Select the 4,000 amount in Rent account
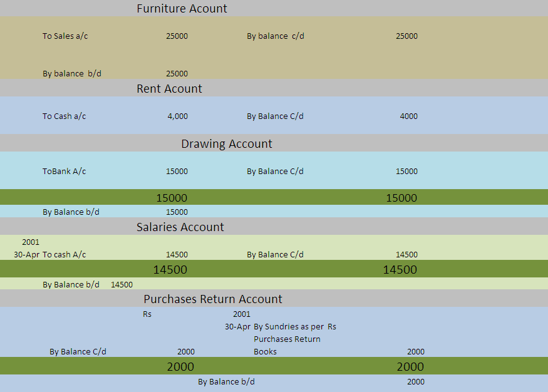Image resolution: width=548 pixels, height=392 pixels. pyautogui.click(x=175, y=116)
